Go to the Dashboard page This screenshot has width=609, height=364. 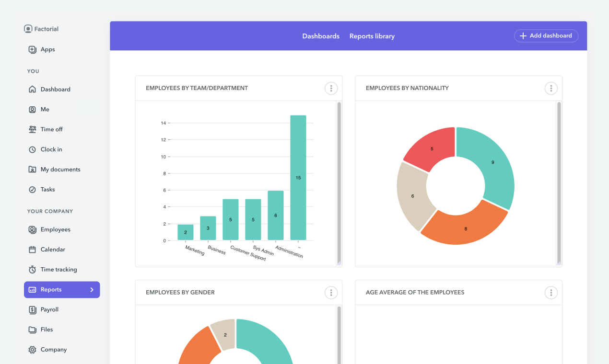coord(55,89)
